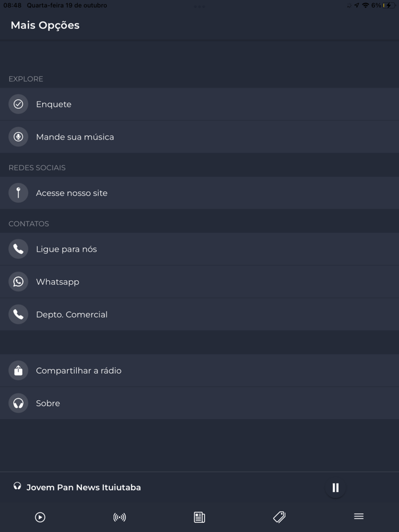Open Acesse nosso site link
399x532 pixels.
(x=71, y=193)
